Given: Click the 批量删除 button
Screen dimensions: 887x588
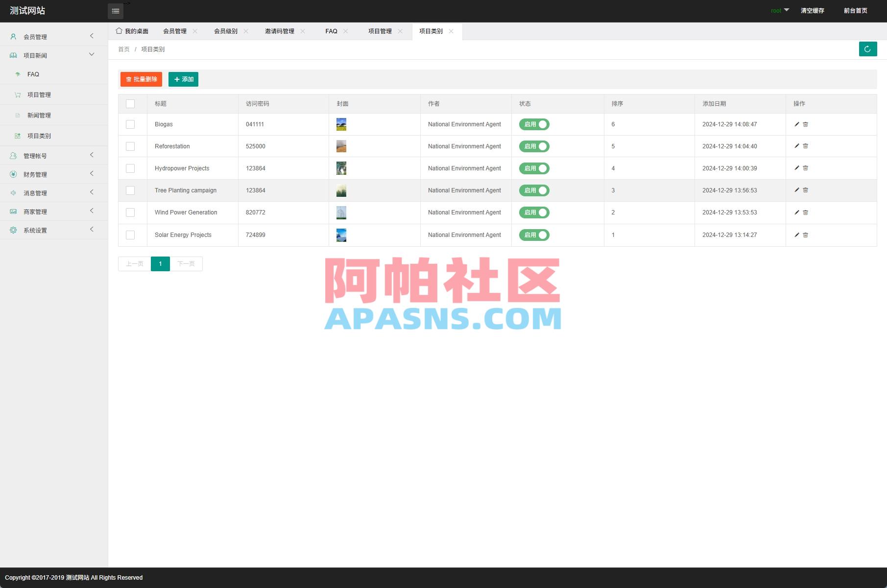Looking at the screenshot, I should point(141,79).
